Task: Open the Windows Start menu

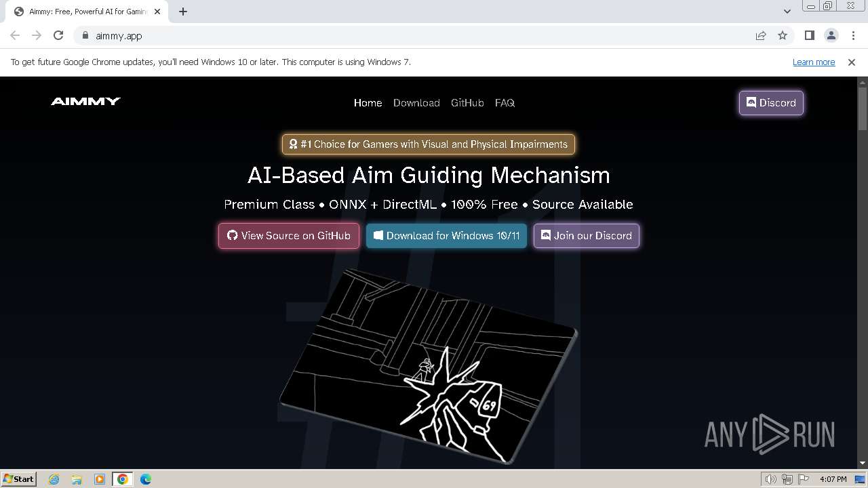Action: [19, 479]
